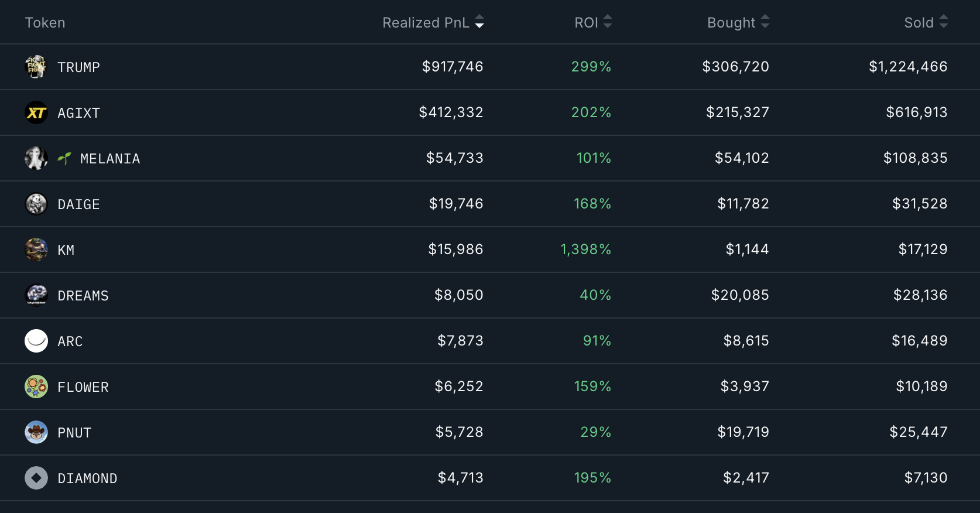The width and height of the screenshot is (980, 513).
Task: Click the white ARC token logo
Action: [x=36, y=341]
